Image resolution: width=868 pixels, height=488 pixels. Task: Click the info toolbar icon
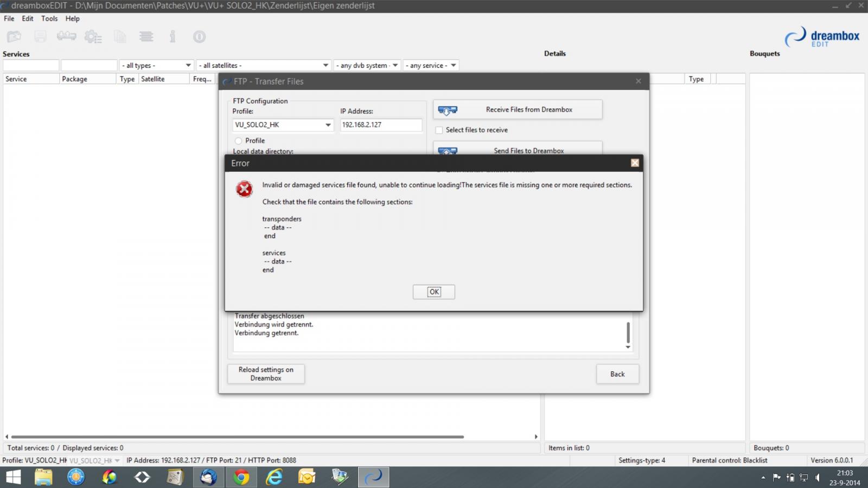point(173,37)
